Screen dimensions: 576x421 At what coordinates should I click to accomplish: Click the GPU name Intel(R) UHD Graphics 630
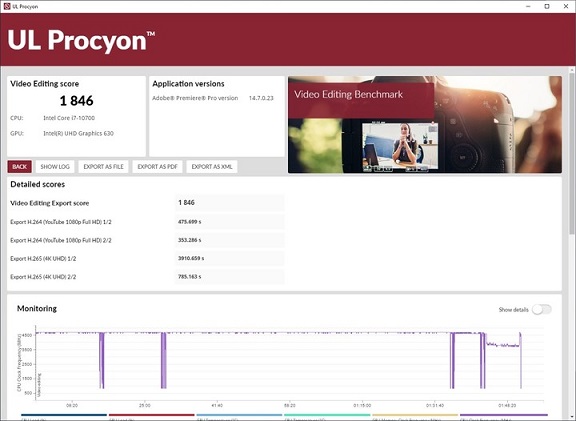[78, 133]
